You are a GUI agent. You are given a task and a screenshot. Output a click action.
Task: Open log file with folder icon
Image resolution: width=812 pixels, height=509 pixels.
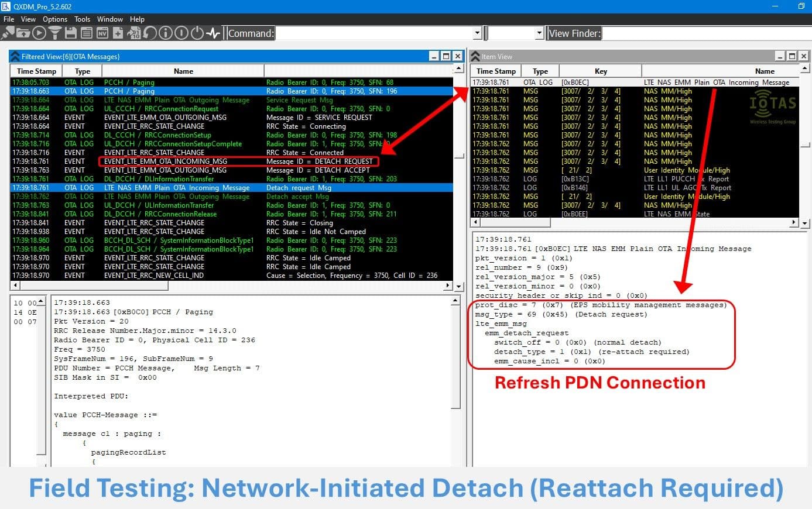tap(24, 33)
